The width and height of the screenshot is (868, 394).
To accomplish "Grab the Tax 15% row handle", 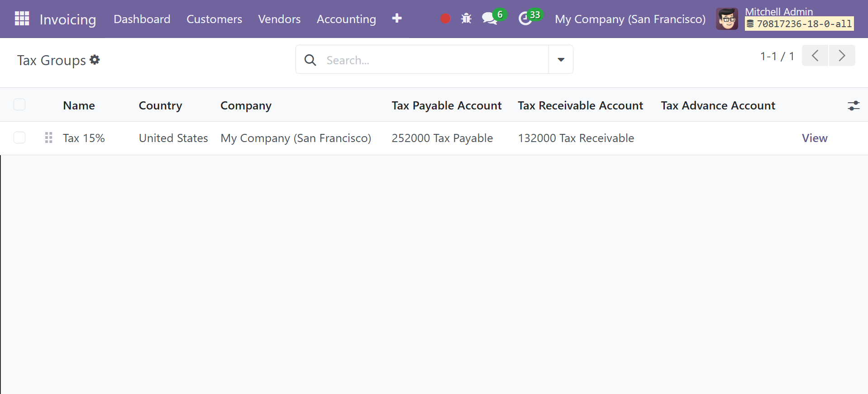I will pos(49,138).
